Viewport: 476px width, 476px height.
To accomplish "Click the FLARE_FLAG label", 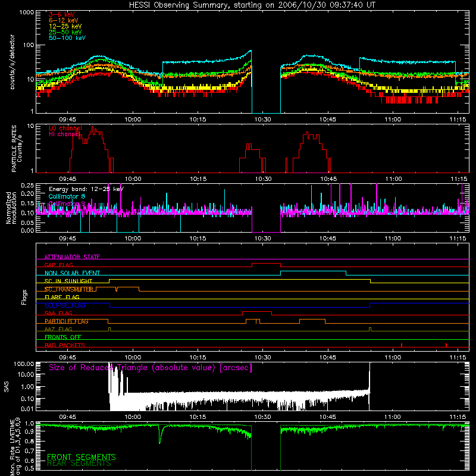I will click(x=62, y=297).
